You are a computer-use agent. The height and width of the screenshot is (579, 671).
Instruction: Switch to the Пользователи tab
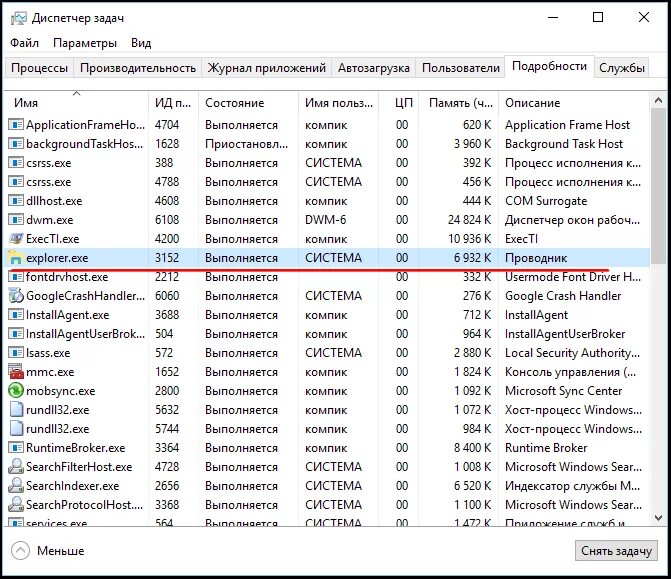tap(460, 68)
